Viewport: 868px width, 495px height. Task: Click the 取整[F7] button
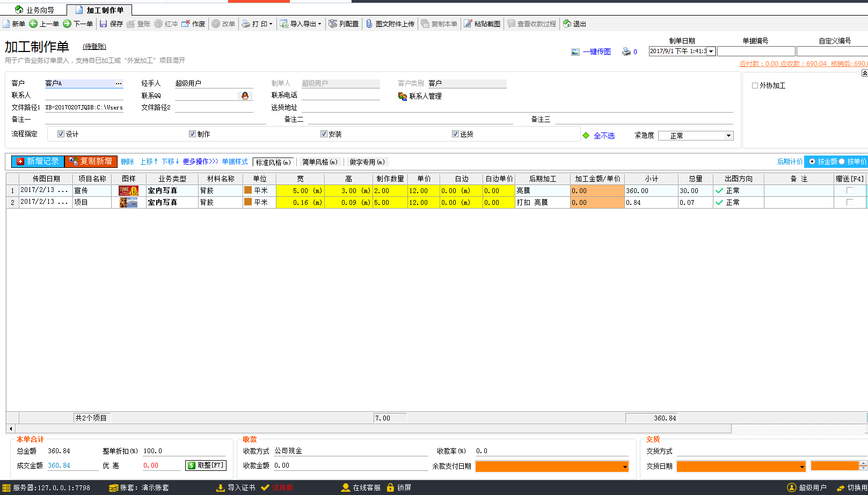[206, 466]
